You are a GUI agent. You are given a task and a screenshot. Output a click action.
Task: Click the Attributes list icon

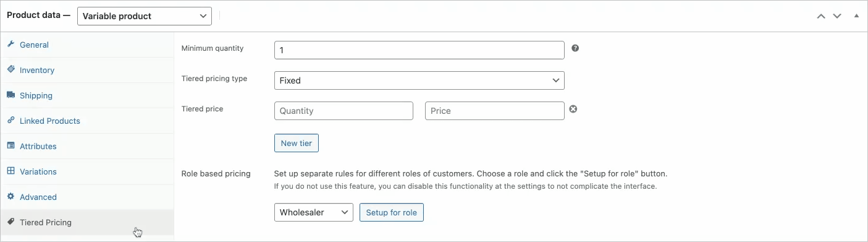click(x=11, y=146)
